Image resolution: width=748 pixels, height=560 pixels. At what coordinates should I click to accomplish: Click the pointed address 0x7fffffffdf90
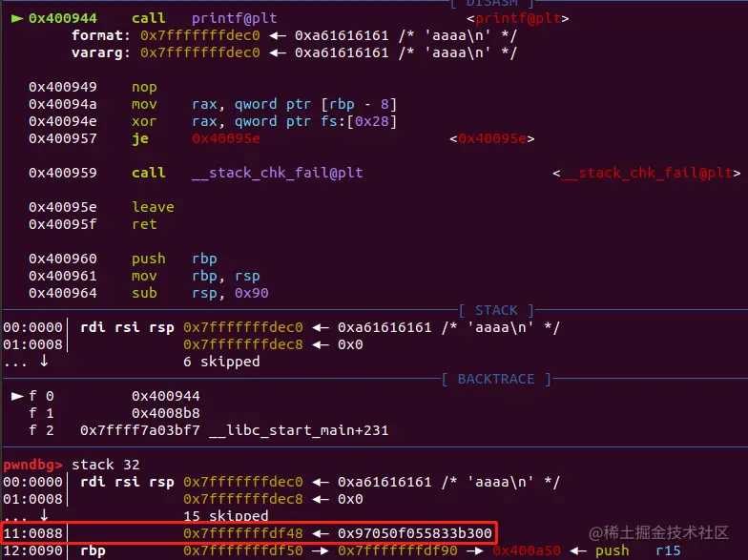[x=397, y=550]
